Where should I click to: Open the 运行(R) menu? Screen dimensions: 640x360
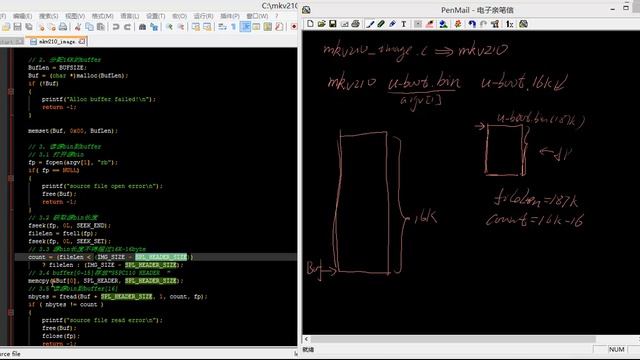pos(203,16)
